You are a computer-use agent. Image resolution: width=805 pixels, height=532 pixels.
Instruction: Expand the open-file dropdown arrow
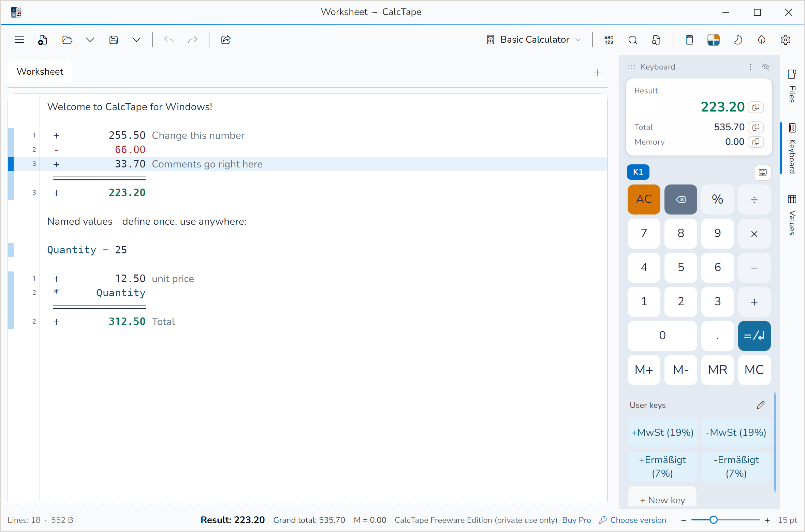(90, 40)
